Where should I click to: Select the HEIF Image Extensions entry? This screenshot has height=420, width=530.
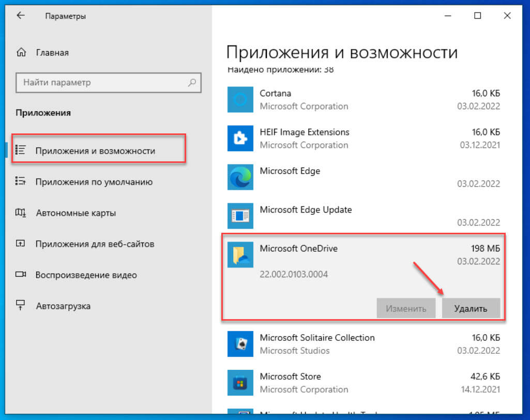pos(305,132)
